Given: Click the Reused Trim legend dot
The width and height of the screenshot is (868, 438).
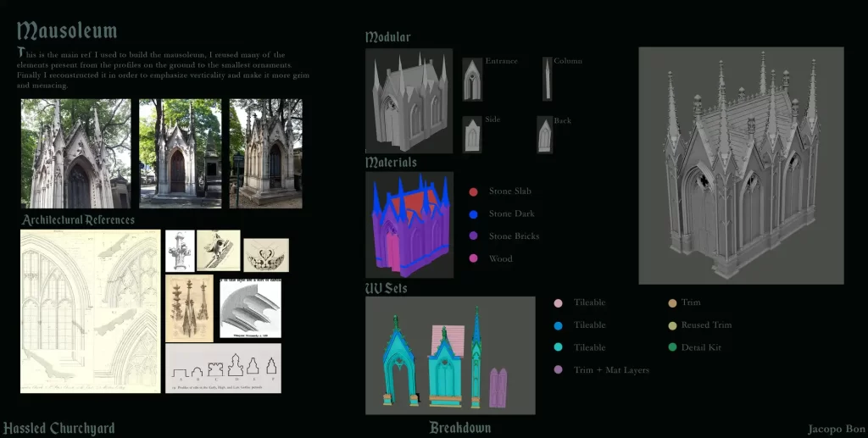Looking at the screenshot, I should coord(671,325).
